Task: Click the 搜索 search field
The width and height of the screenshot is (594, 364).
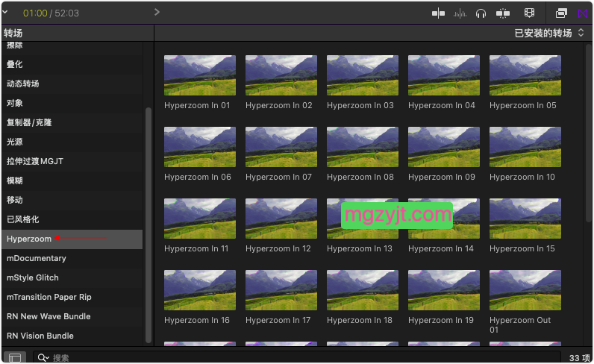Action: (x=296, y=357)
